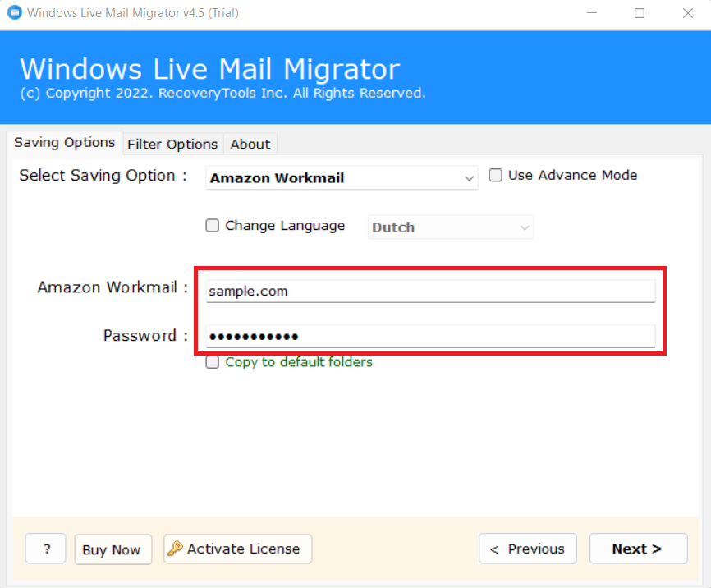
Task: Switch to the Saving Options tab
Action: tap(64, 143)
